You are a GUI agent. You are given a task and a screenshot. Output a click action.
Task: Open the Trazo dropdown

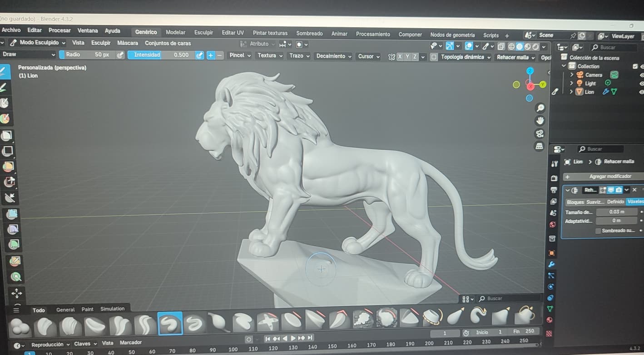coord(299,56)
